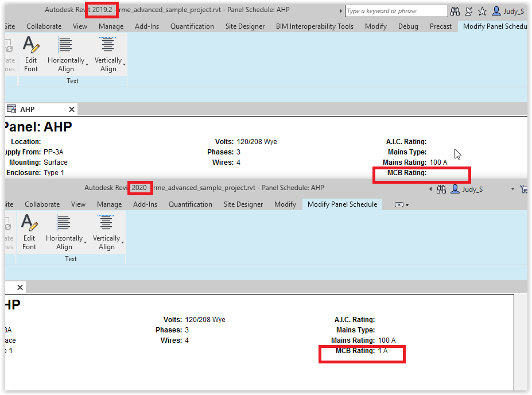Select the Modify Panel Schedule tab in Revit 2020
532x395 pixels.
coord(342,204)
